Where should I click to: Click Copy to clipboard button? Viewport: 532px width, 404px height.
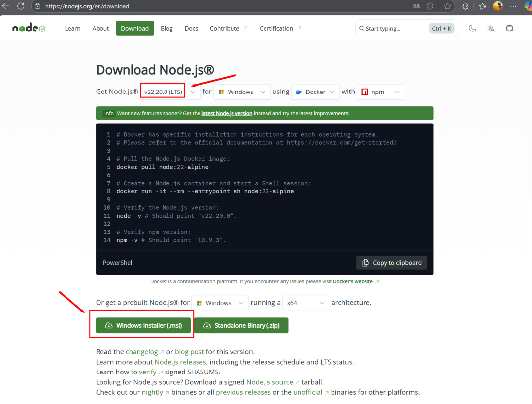(392, 263)
